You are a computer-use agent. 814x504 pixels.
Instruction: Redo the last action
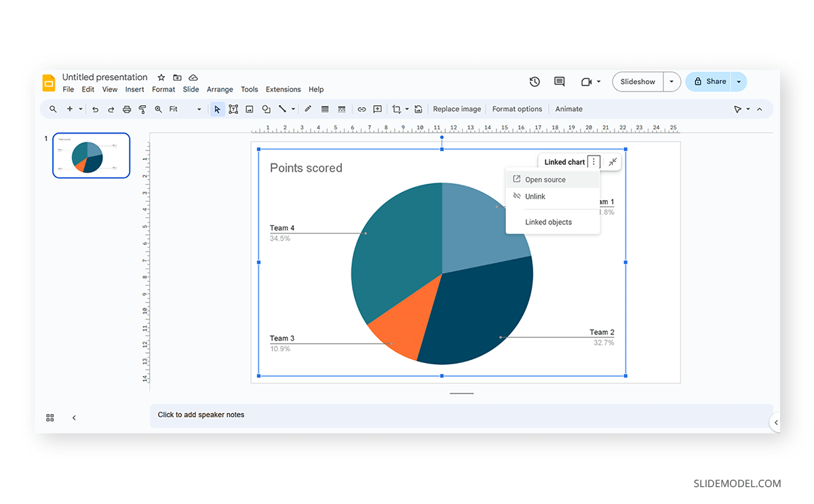111,109
